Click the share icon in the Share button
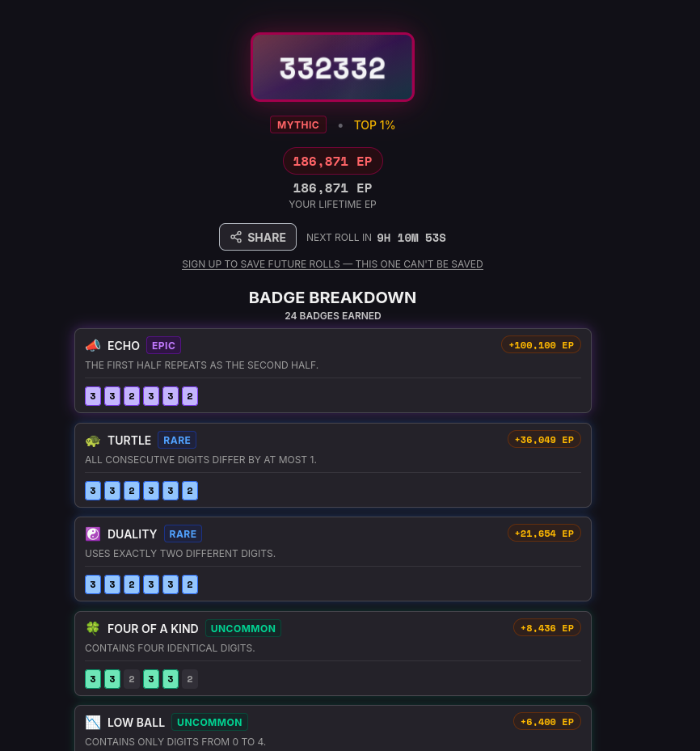 pyautogui.click(x=236, y=237)
